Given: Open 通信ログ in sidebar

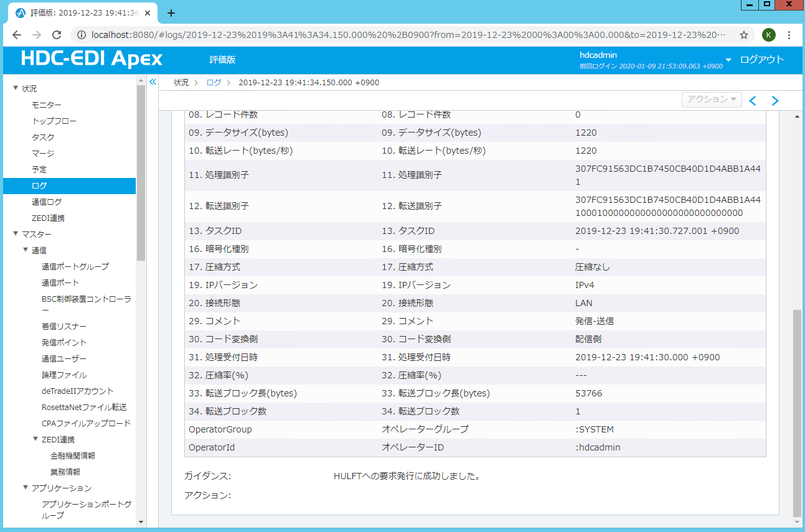Looking at the screenshot, I should 47,202.
